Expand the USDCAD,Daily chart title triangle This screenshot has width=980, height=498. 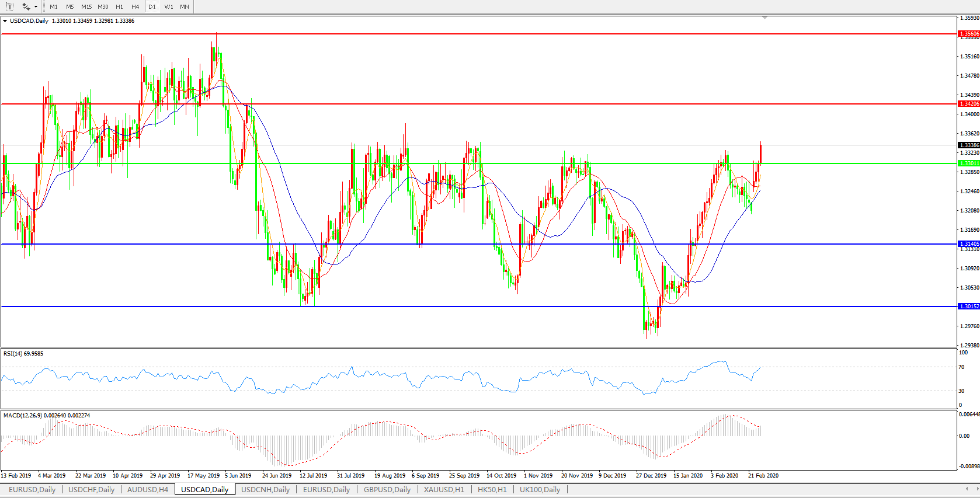point(5,21)
